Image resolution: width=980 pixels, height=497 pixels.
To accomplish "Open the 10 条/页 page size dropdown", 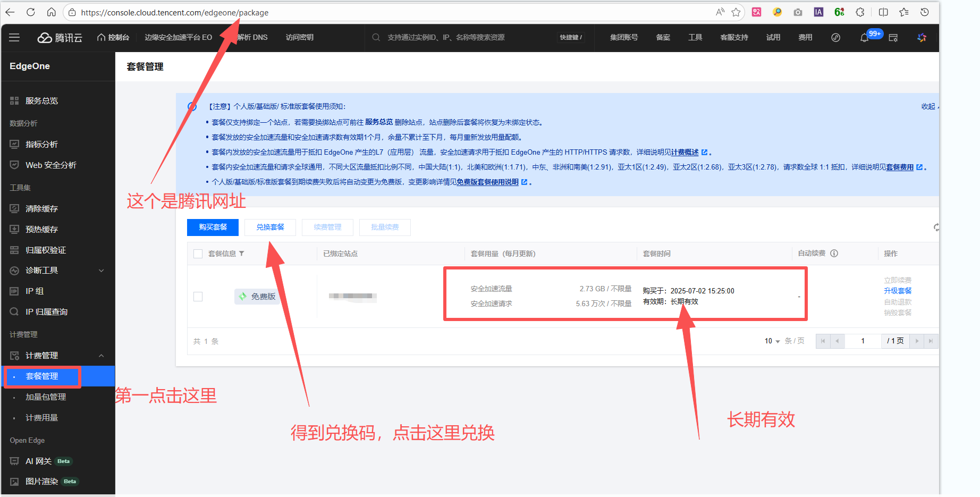I will pyautogui.click(x=772, y=341).
